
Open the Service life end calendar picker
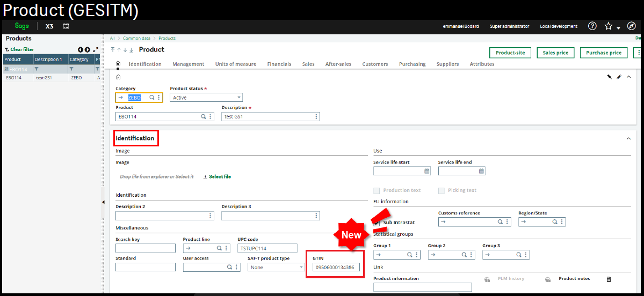click(x=481, y=171)
